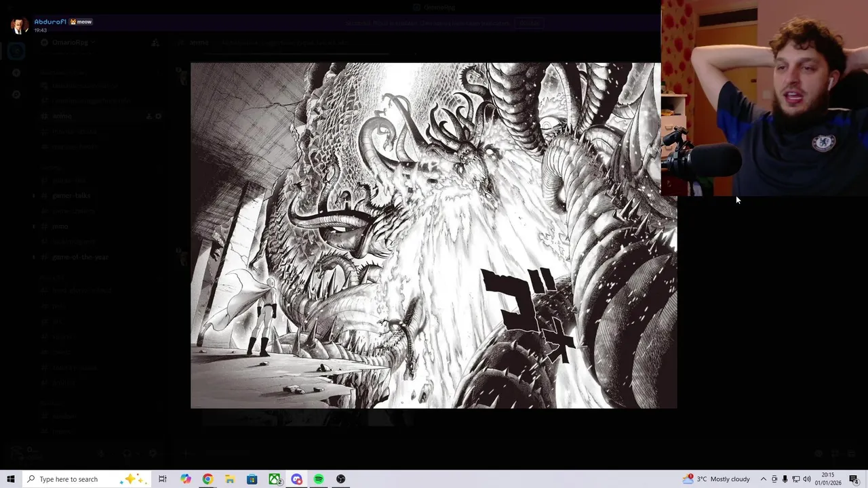This screenshot has height=488, width=868.
Task: Switch to Discord on the taskbar
Action: click(297, 479)
